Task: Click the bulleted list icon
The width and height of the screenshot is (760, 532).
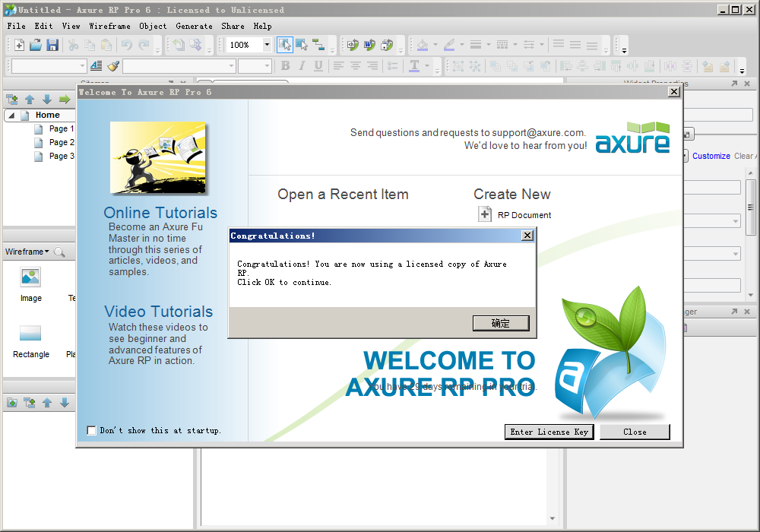Action: [x=393, y=66]
